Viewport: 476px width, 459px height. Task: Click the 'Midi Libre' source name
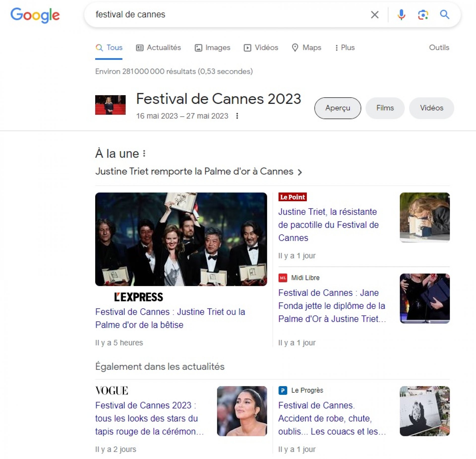tap(305, 278)
